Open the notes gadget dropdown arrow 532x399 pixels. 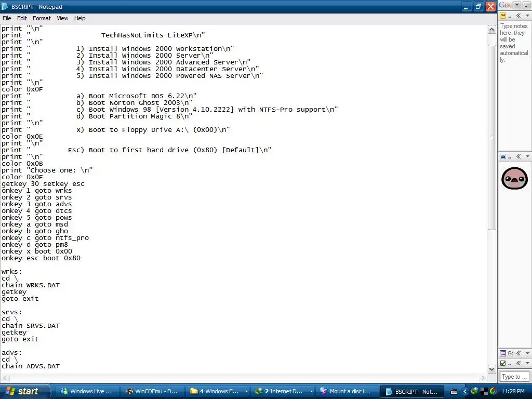pos(527,16)
